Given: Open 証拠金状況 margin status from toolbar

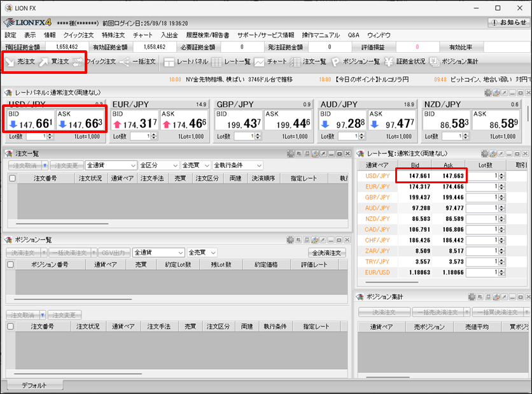Looking at the screenshot, I should pos(405,62).
